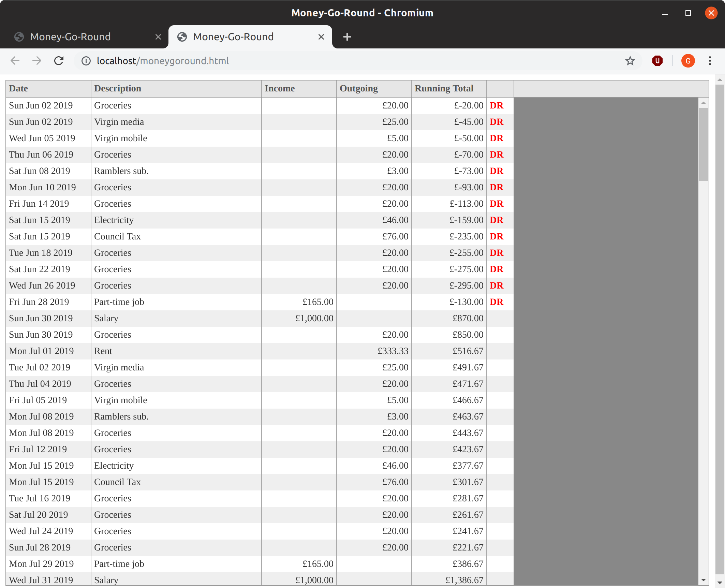The image size is (725, 588).
Task: Open a new tab with the plus button
Action: (x=347, y=37)
